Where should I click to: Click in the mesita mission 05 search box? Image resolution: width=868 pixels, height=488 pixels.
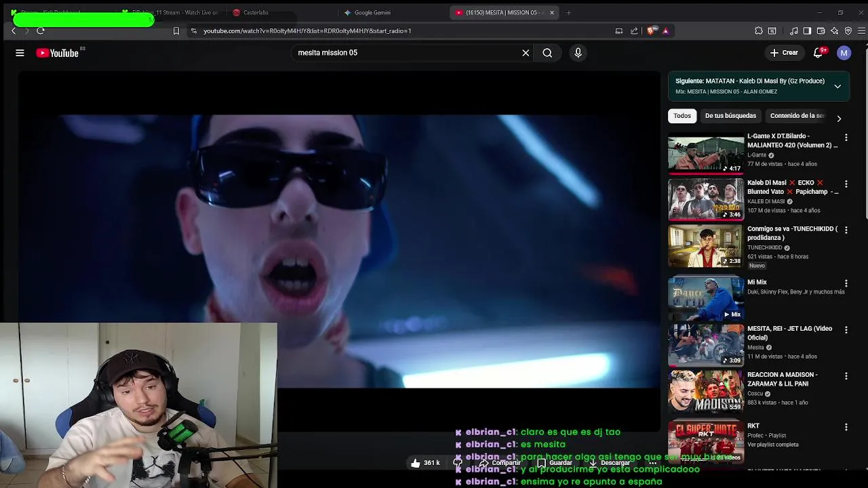tap(407, 53)
